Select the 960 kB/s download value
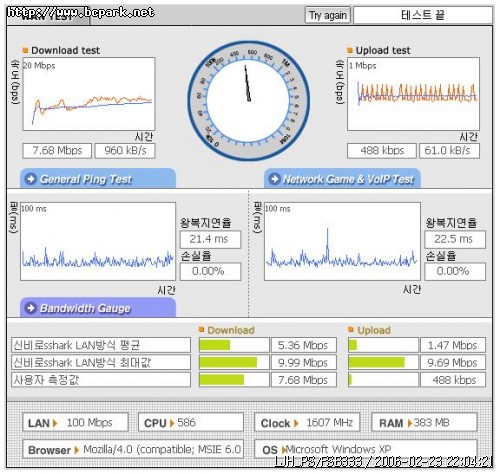This screenshot has height=474, width=500. click(x=125, y=151)
